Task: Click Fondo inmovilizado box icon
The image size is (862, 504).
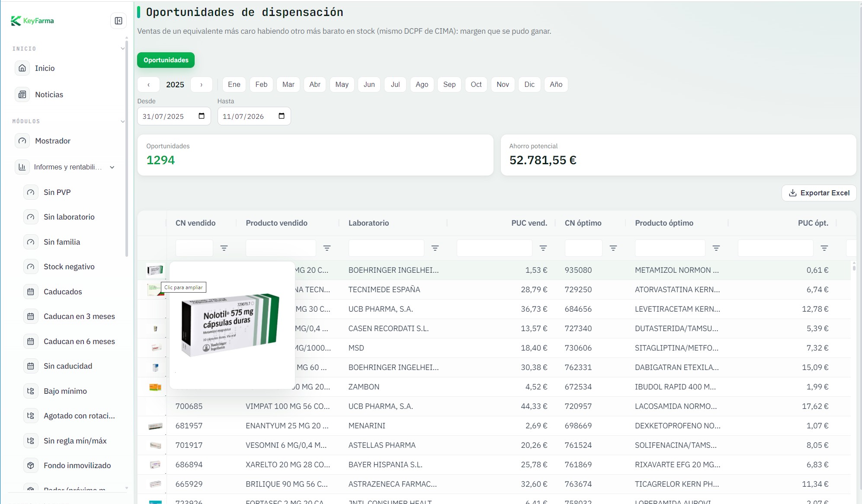Action: tap(31, 466)
